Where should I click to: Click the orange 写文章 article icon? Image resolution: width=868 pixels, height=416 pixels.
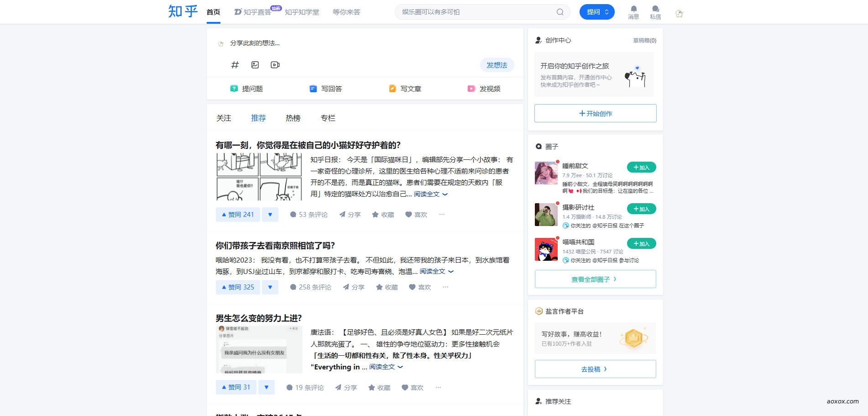pos(392,89)
